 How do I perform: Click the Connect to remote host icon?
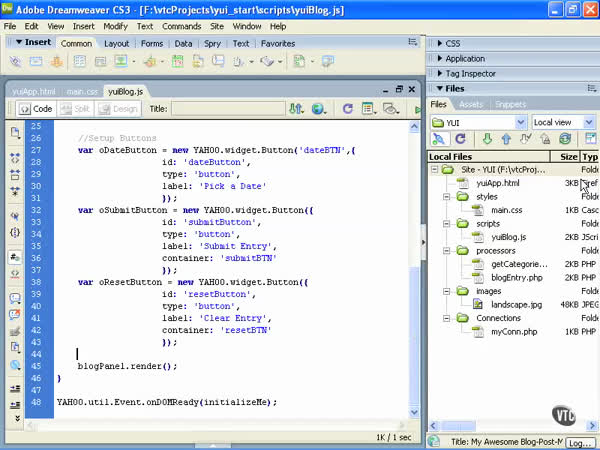tap(439, 139)
